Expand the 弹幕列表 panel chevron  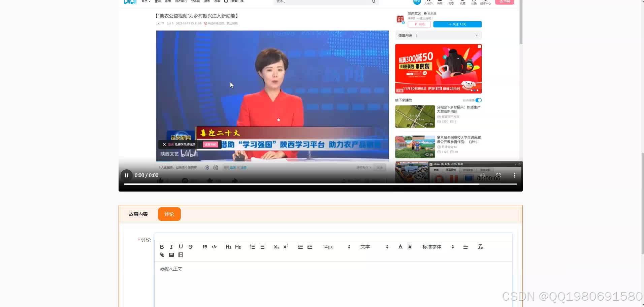pyautogui.click(x=476, y=35)
